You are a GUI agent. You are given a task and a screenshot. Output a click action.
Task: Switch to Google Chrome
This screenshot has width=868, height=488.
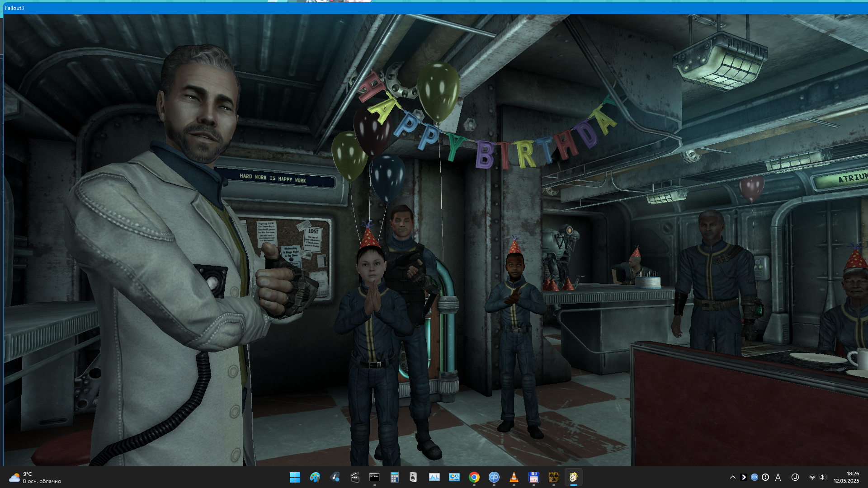pyautogui.click(x=474, y=477)
